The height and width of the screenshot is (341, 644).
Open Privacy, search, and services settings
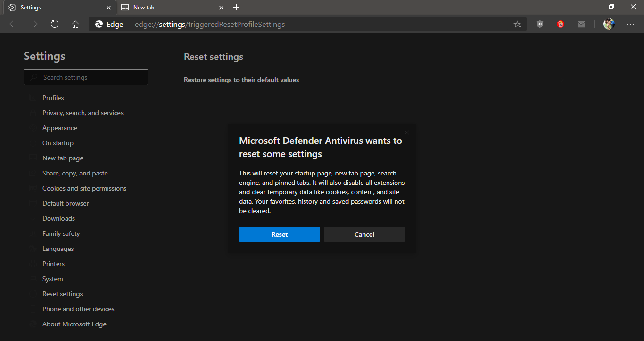(x=83, y=113)
